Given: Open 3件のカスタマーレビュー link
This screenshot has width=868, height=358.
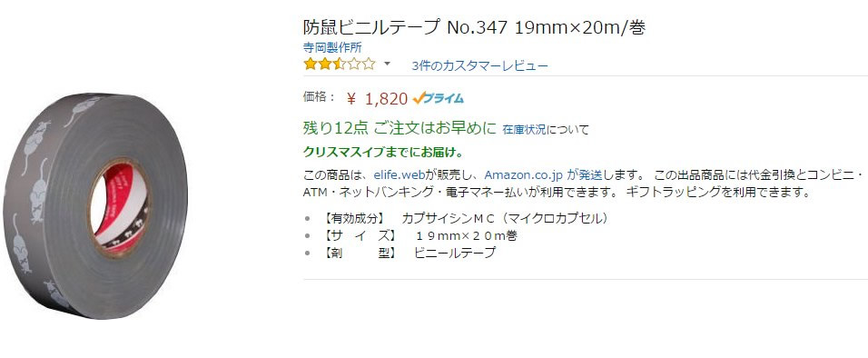Looking at the screenshot, I should 480,66.
